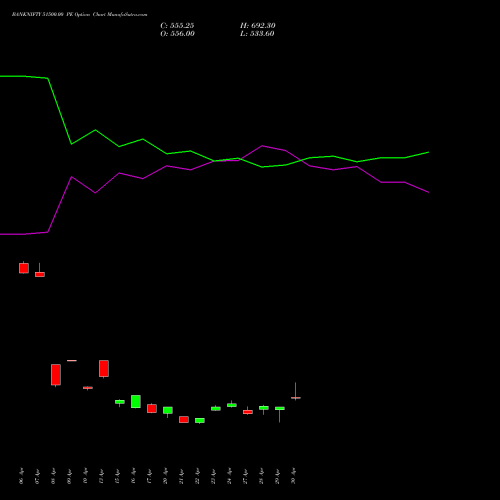Viewport: 500px width, 500px height.
Task: Select the high value 'H: 692.30'
Action: [x=258, y=26]
